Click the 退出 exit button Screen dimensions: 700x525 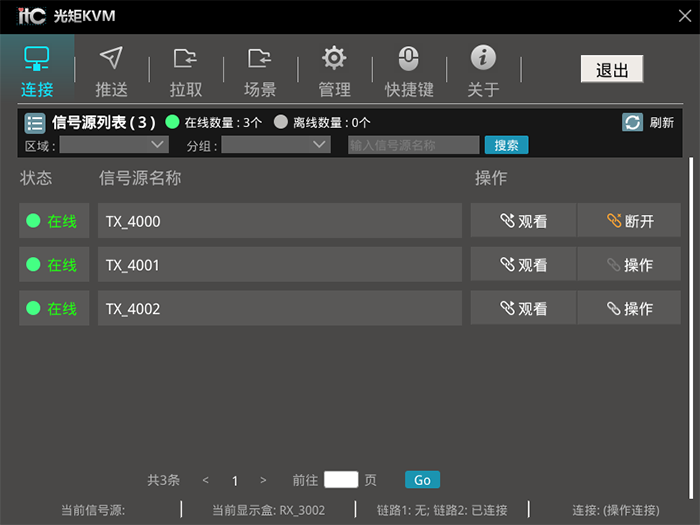[612, 69]
